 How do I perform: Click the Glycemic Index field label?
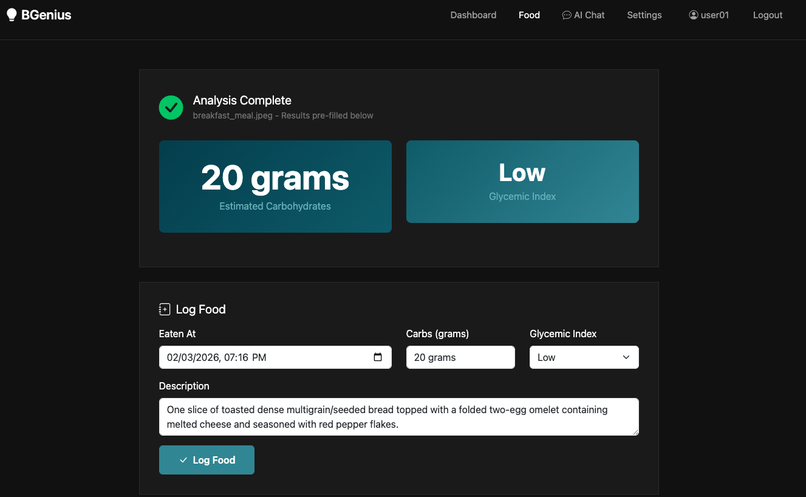pyautogui.click(x=563, y=334)
